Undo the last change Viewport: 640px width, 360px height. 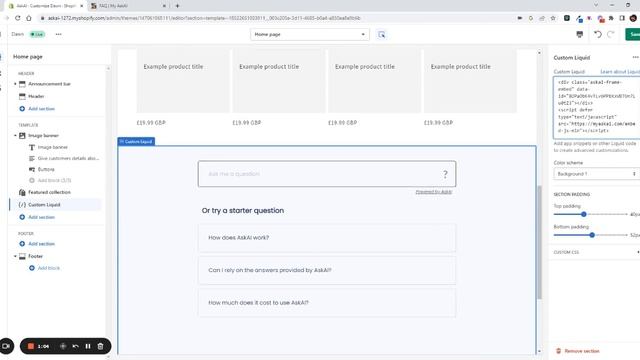tap(598, 34)
